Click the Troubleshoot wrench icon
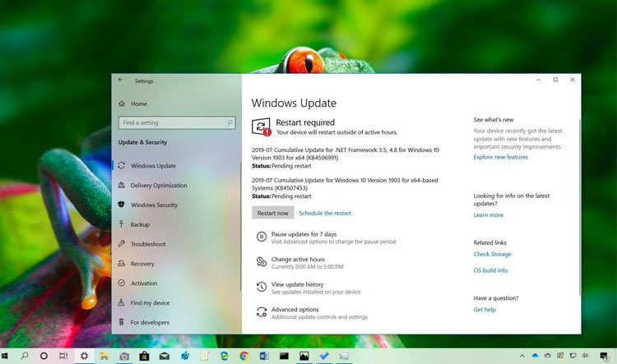Viewport: 617px width, 364px height. (122, 244)
